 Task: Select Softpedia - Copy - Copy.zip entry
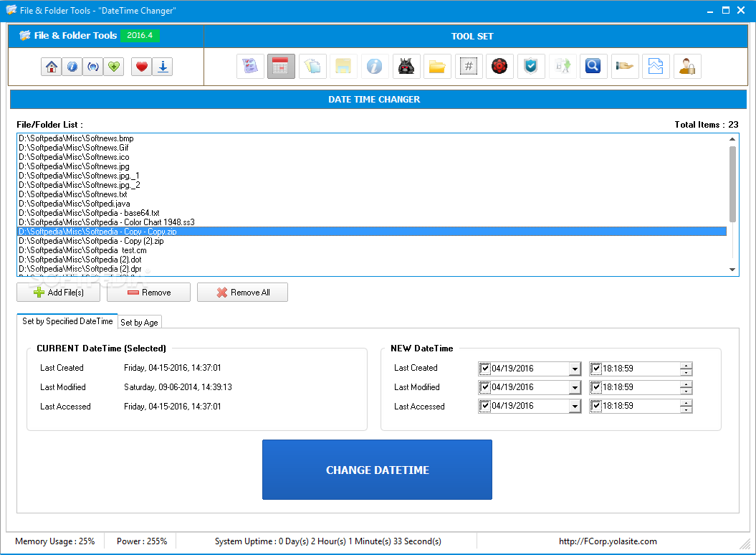(372, 232)
